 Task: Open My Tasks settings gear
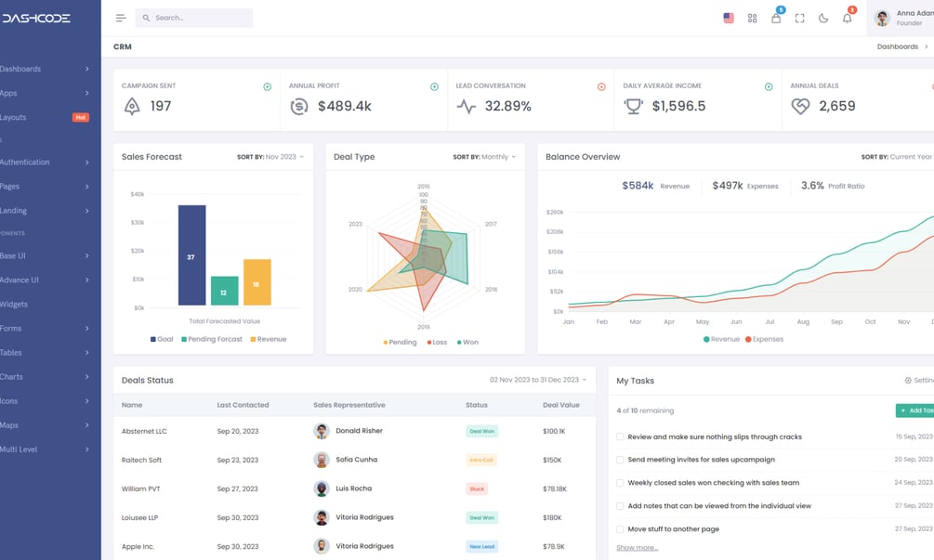908,380
